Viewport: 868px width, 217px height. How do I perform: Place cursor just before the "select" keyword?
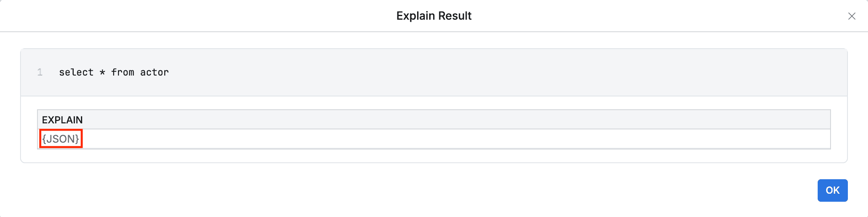pyautogui.click(x=59, y=72)
